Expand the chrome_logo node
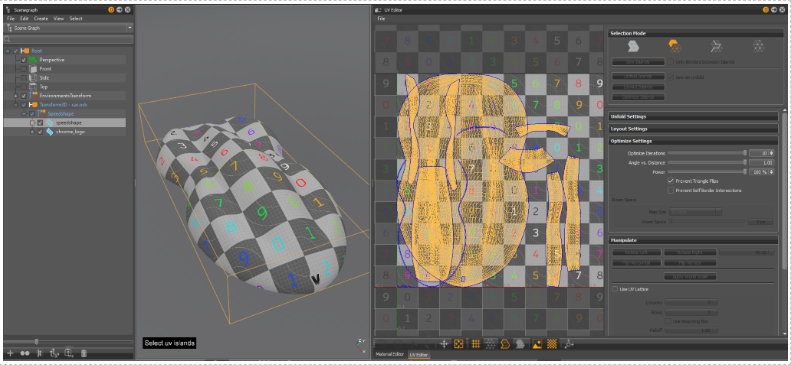791x365 pixels. 33,132
